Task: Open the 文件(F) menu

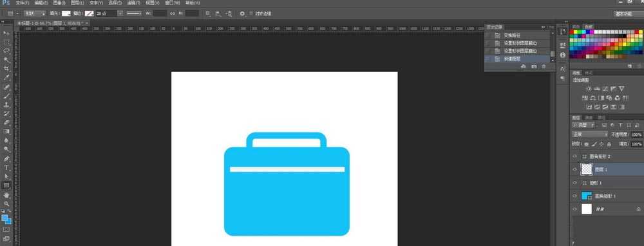Action: 22,3
